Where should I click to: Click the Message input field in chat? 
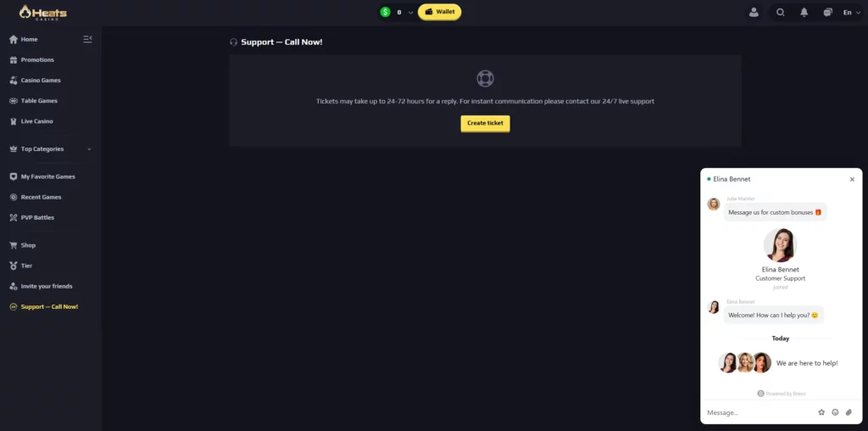point(759,412)
